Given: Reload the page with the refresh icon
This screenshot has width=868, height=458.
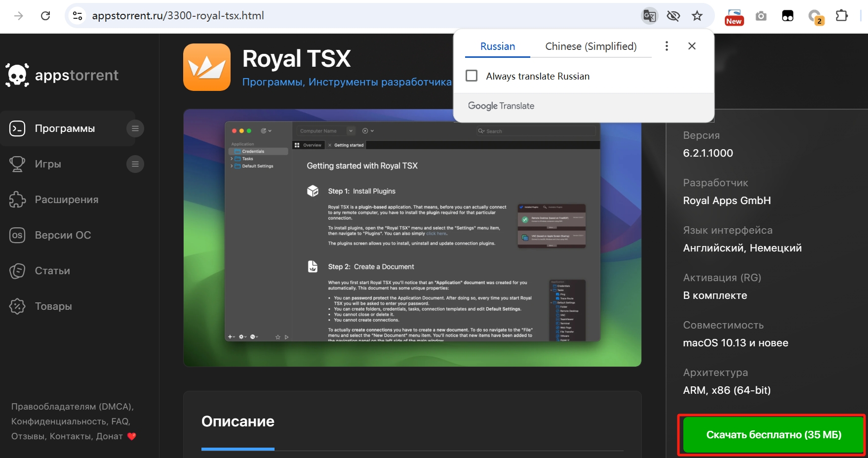Looking at the screenshot, I should pyautogui.click(x=45, y=16).
